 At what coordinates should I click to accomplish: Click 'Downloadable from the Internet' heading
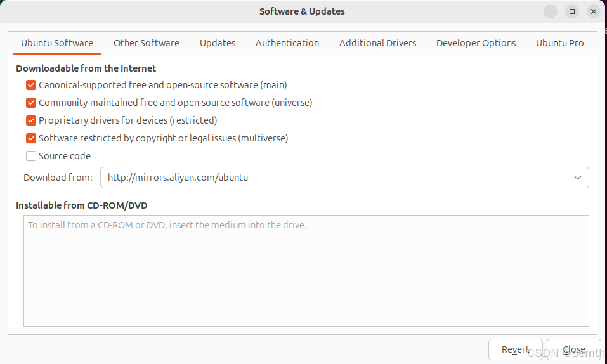(x=86, y=68)
